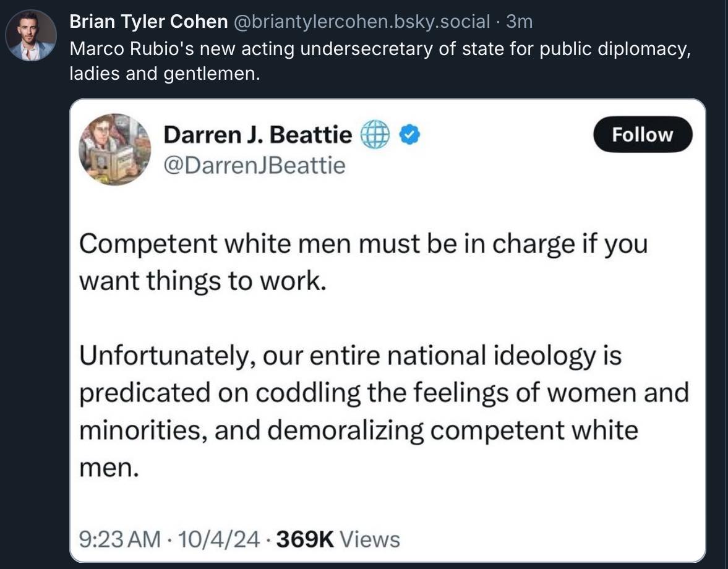This screenshot has width=728, height=569.
Task: Open the @DarrenJBeattie handle
Action: pos(254,165)
